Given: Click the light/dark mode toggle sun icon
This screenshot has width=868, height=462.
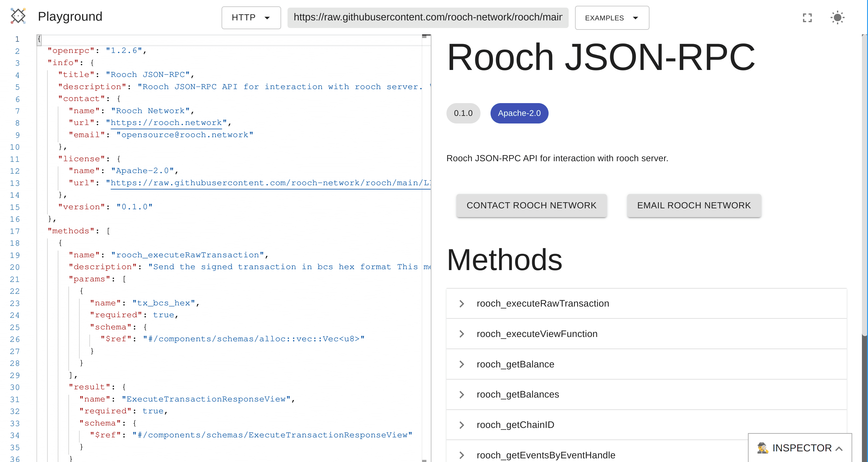Looking at the screenshot, I should [x=837, y=18].
